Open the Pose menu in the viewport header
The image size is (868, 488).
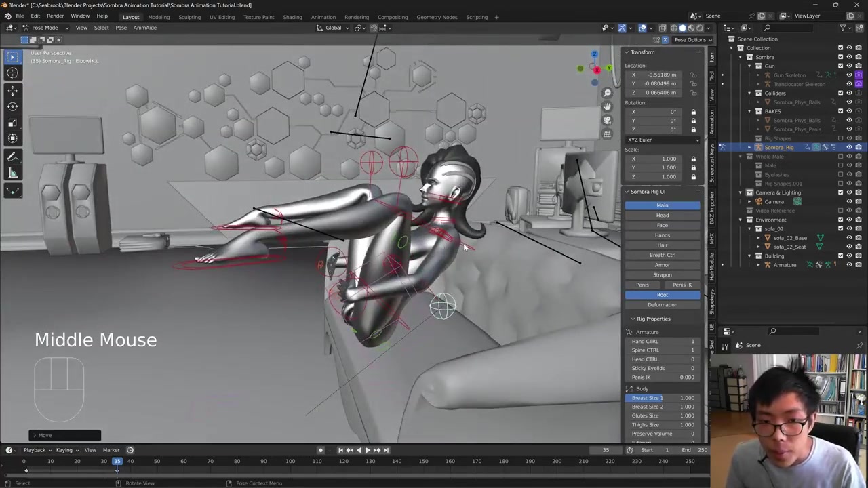[121, 28]
